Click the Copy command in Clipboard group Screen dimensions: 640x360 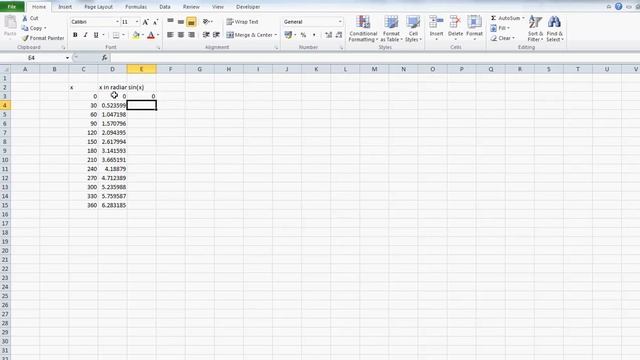tap(33, 28)
